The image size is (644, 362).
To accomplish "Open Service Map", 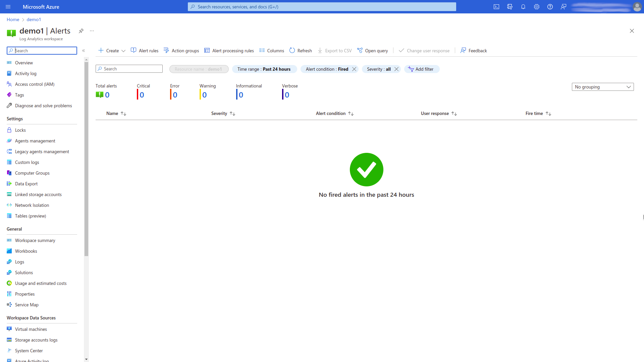I will pos(42,305).
